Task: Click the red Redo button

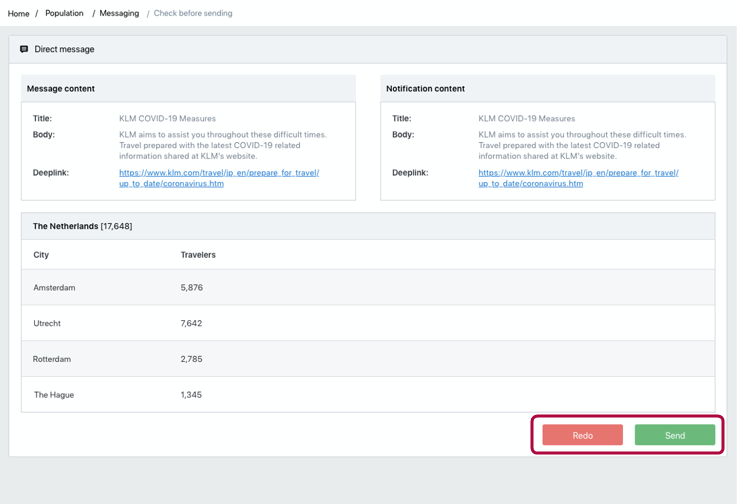Action: (x=583, y=435)
